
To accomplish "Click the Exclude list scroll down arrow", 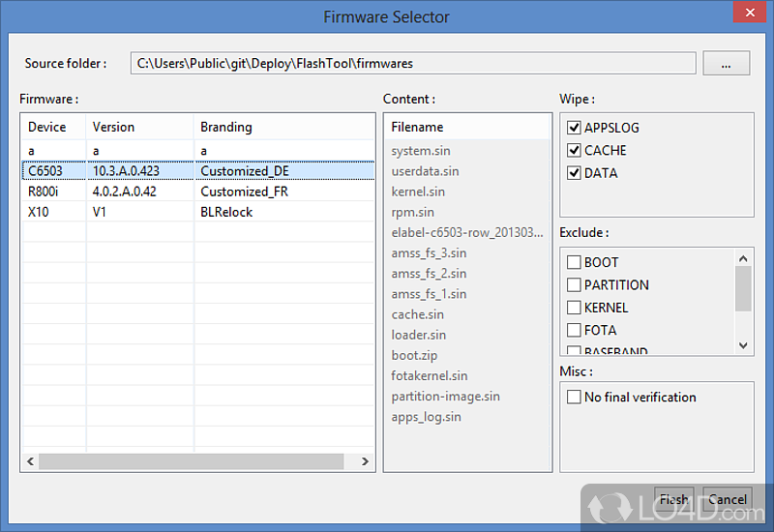I will [x=743, y=345].
